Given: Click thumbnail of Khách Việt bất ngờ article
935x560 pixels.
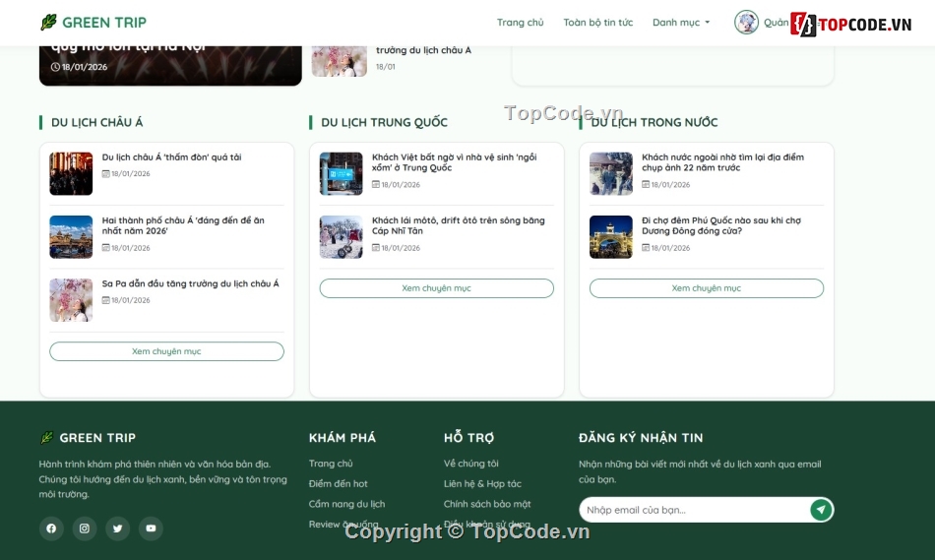Looking at the screenshot, I should click(x=342, y=173).
